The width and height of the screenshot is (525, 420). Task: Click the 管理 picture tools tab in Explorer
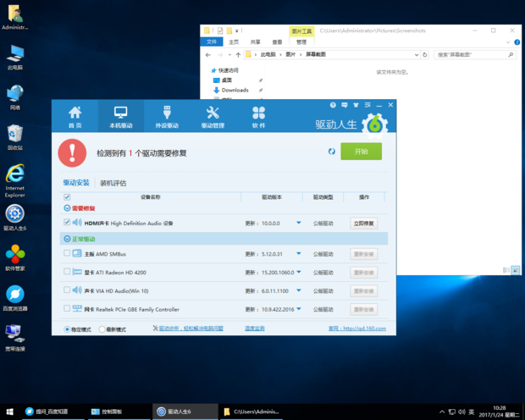301,41
